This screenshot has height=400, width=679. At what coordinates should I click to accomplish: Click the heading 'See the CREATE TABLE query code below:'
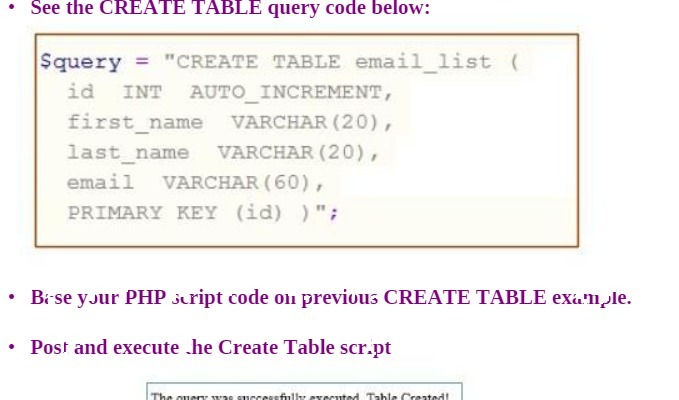click(230, 8)
